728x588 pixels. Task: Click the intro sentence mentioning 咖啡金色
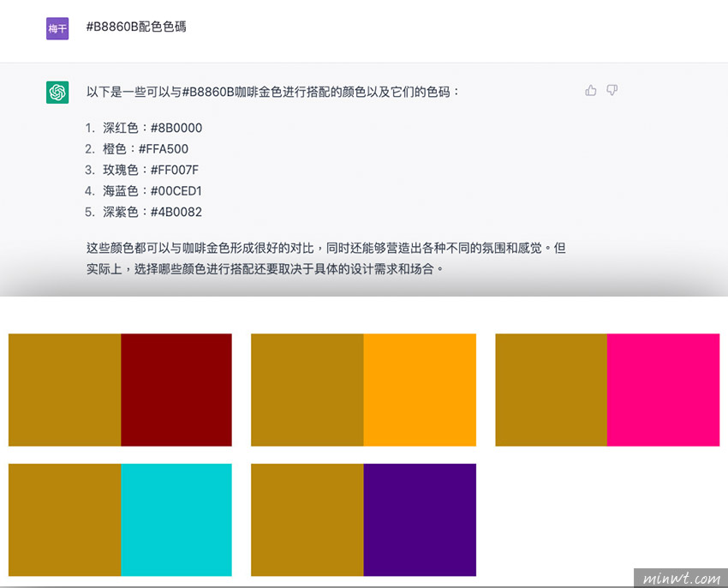[x=272, y=92]
